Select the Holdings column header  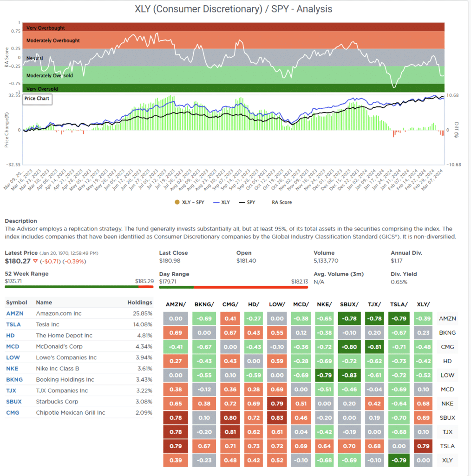tap(139, 302)
